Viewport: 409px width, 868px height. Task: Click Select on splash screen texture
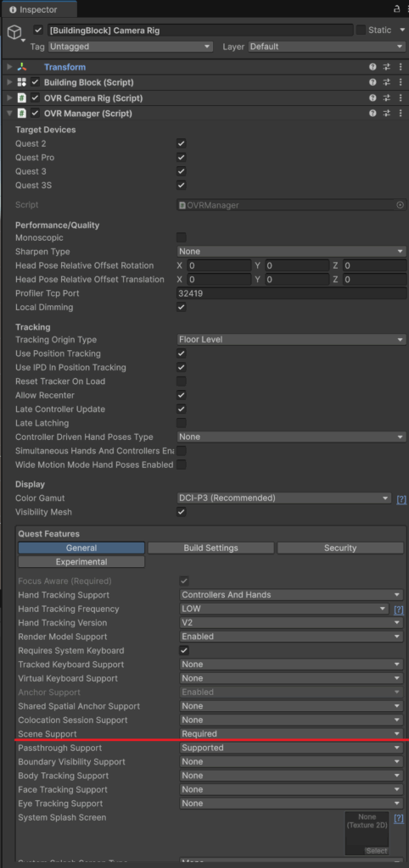[376, 851]
